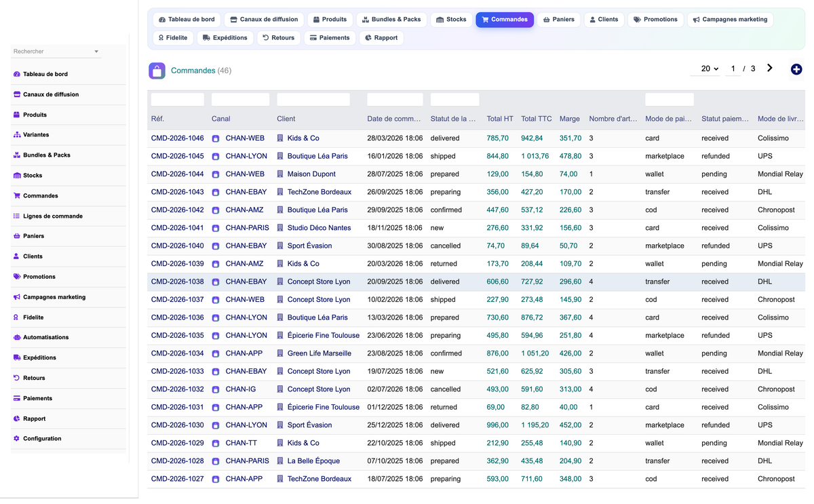
Task: Switch to Stocks top tab
Action: [x=451, y=20]
